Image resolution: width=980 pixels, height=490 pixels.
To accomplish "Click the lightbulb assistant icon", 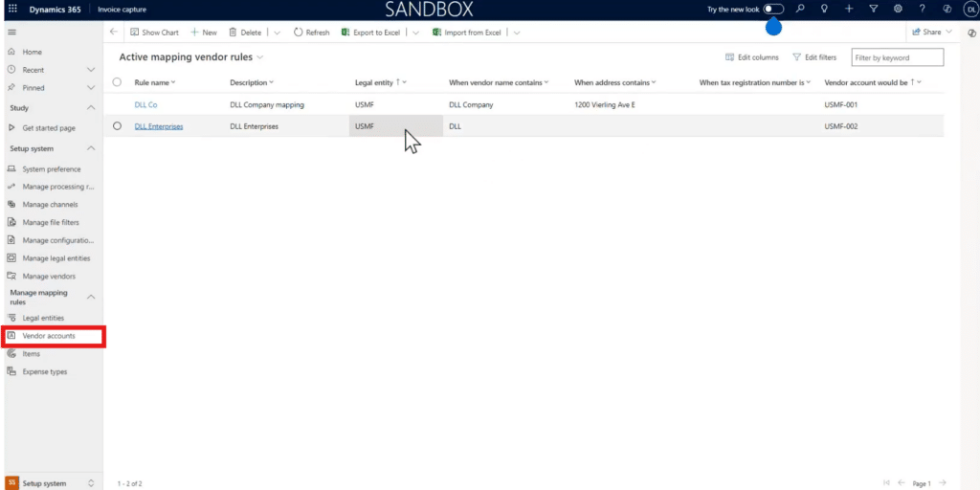I will pyautogui.click(x=824, y=9).
